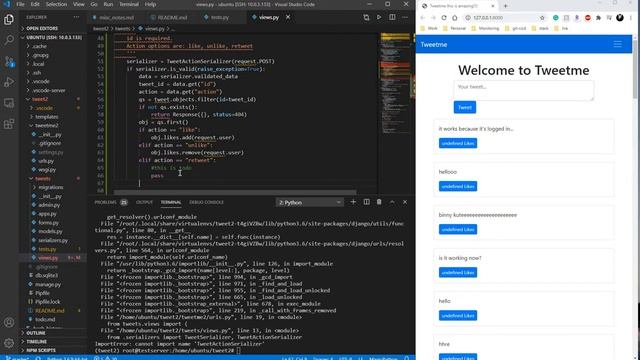Create a new terminal with the plus icon
The width and height of the screenshot is (640, 360).
pyautogui.click(x=353, y=202)
